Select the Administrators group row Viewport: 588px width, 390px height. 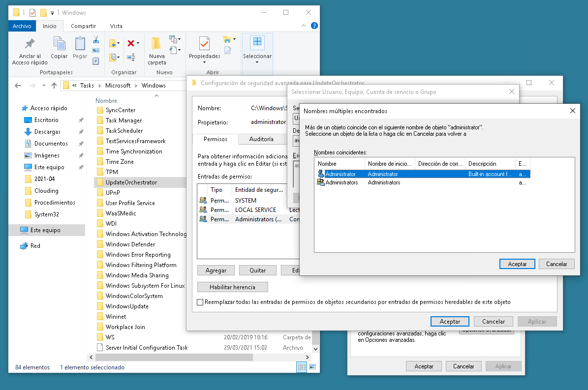pyautogui.click(x=423, y=182)
